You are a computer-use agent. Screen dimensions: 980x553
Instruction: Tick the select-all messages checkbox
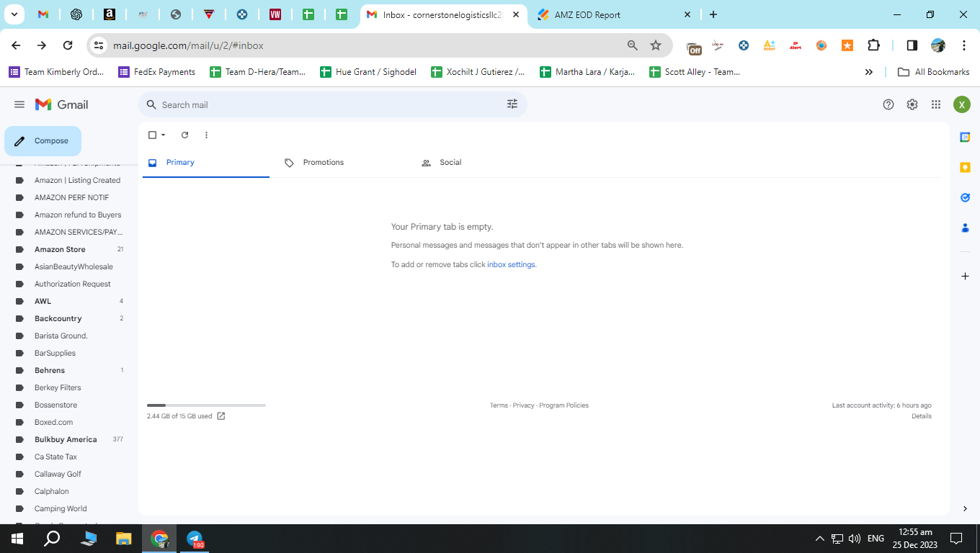152,135
